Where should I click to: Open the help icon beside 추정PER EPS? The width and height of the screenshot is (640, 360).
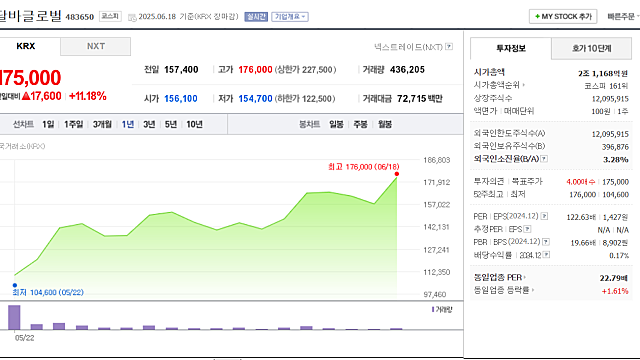527,229
